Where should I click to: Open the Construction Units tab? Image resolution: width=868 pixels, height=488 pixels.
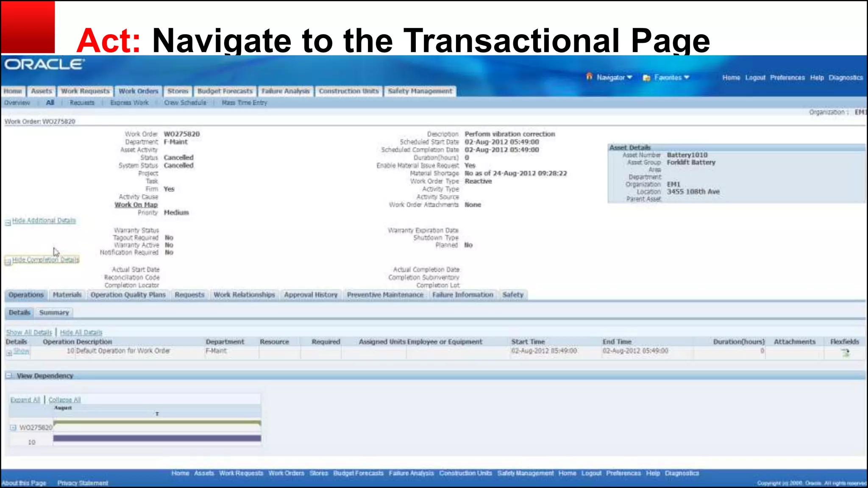[x=349, y=91]
